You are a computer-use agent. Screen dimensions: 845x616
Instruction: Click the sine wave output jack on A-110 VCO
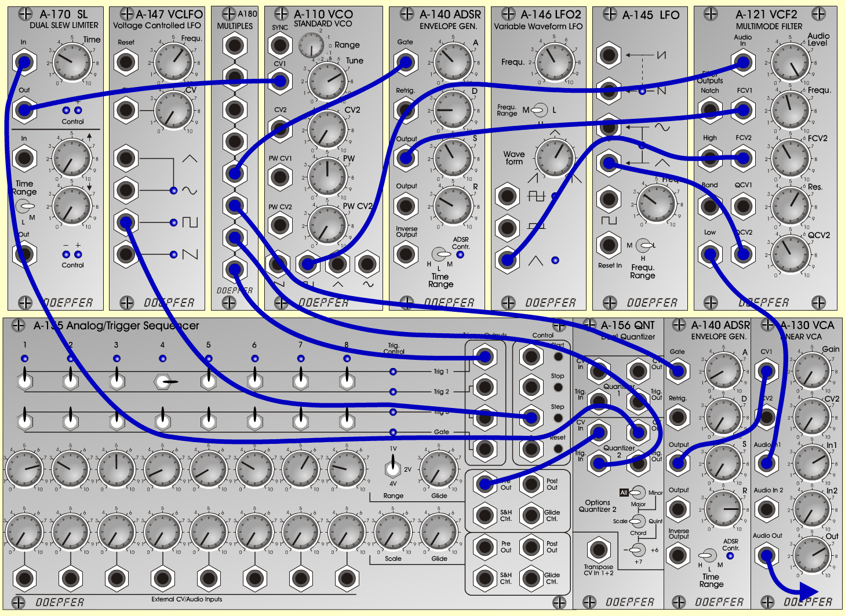pyautogui.click(x=367, y=264)
